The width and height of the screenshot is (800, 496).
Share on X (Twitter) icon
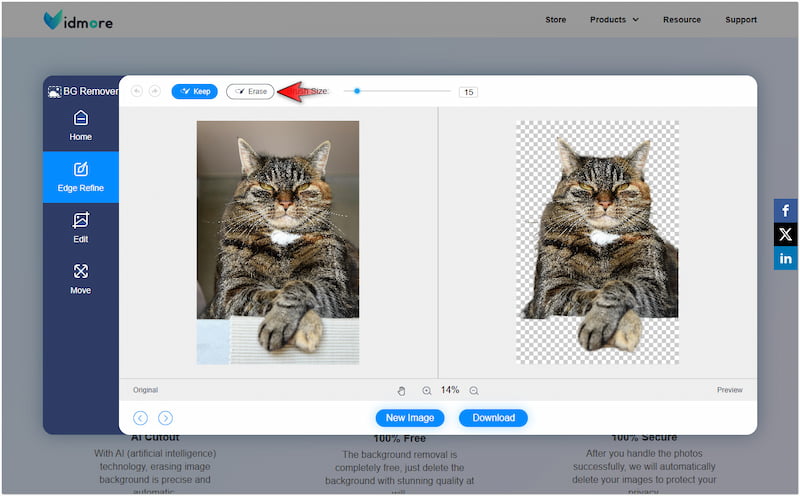point(786,235)
